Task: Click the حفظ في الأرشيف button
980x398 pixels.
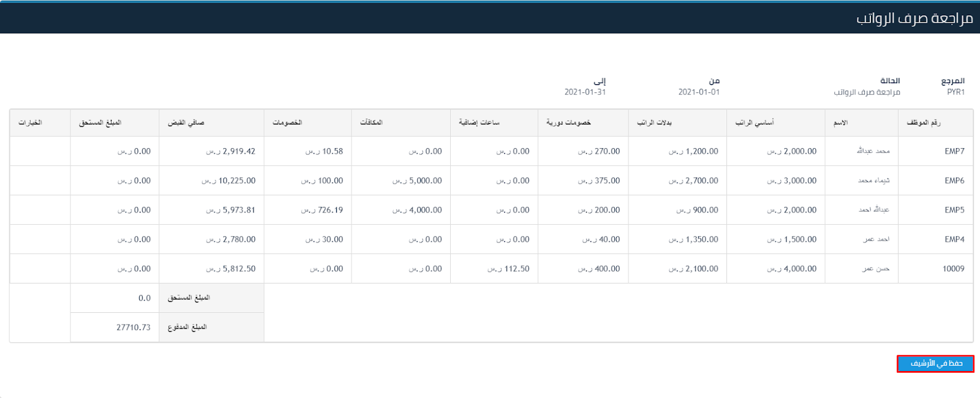Action: [935, 364]
